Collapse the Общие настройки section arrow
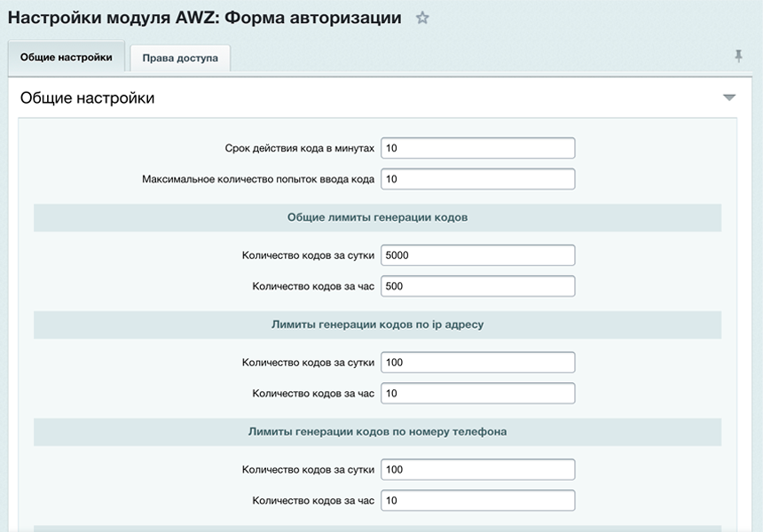 (x=729, y=98)
